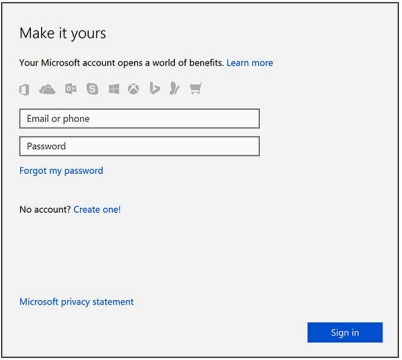Screen dimensions: 402x360
Task: Click the MSN butterfly icon
Action: click(x=174, y=88)
